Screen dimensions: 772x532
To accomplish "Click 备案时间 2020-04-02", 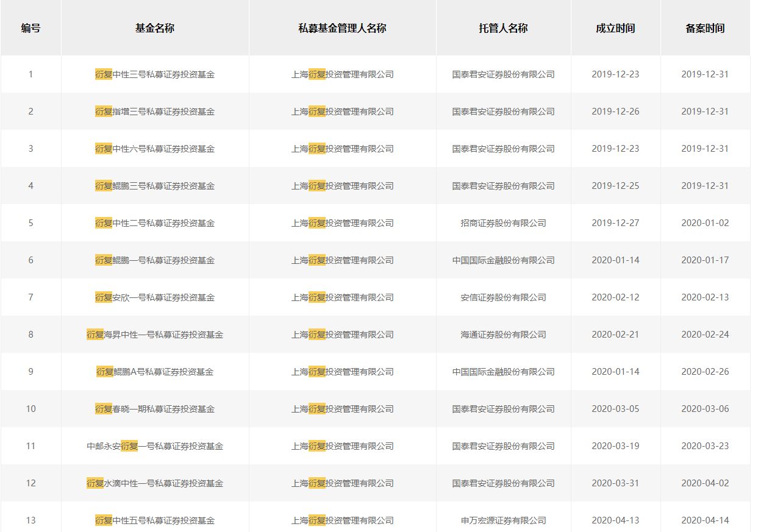I will pyautogui.click(x=705, y=483).
